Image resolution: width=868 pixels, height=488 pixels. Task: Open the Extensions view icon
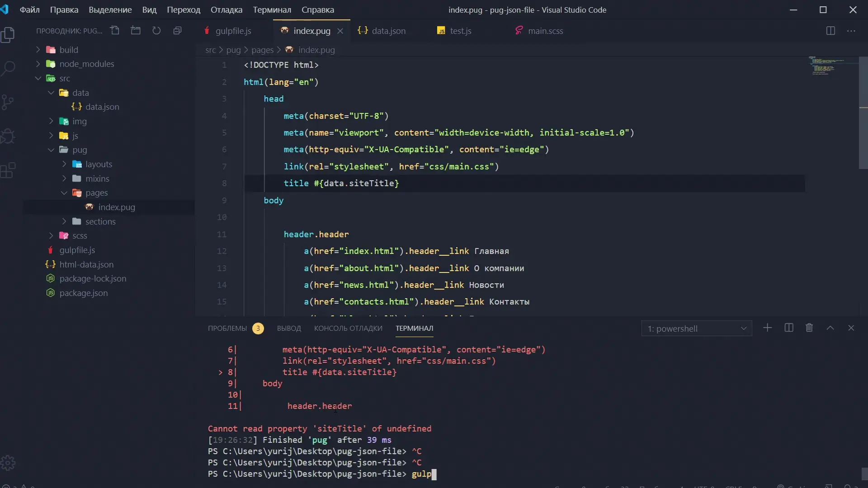(x=8, y=171)
